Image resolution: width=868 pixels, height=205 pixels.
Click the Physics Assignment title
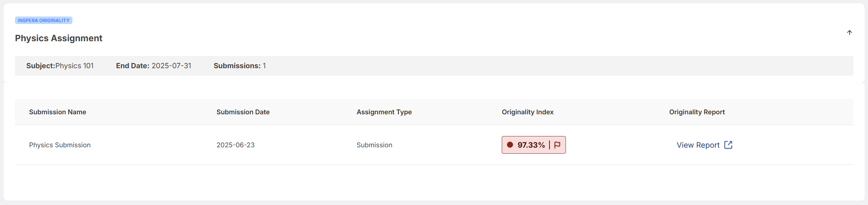pos(59,38)
